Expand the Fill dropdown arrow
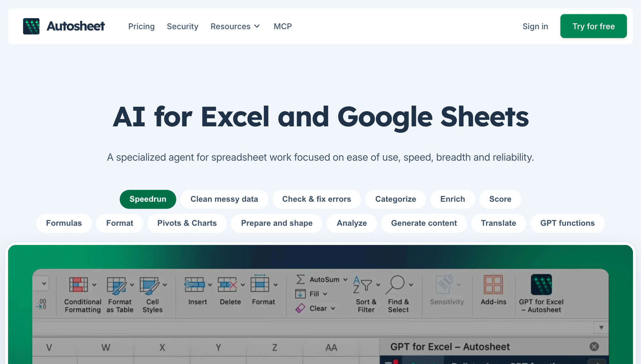Screen dimensions: 641x364 click(325, 294)
